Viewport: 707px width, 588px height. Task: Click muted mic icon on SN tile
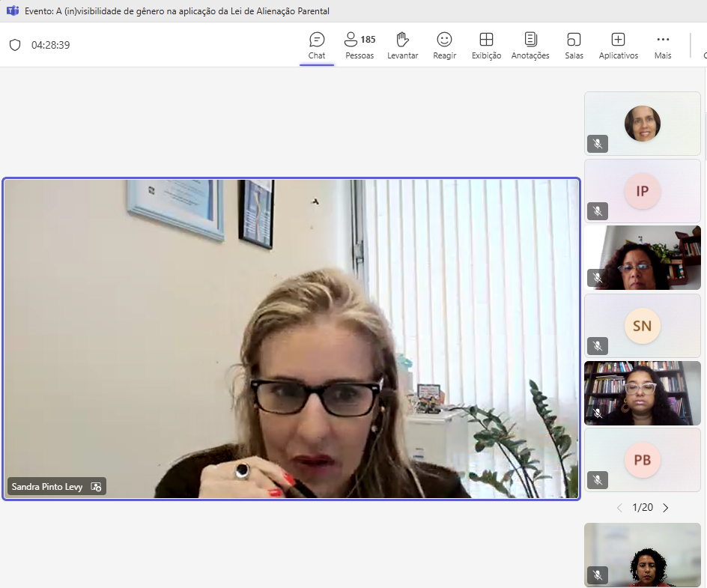click(598, 346)
